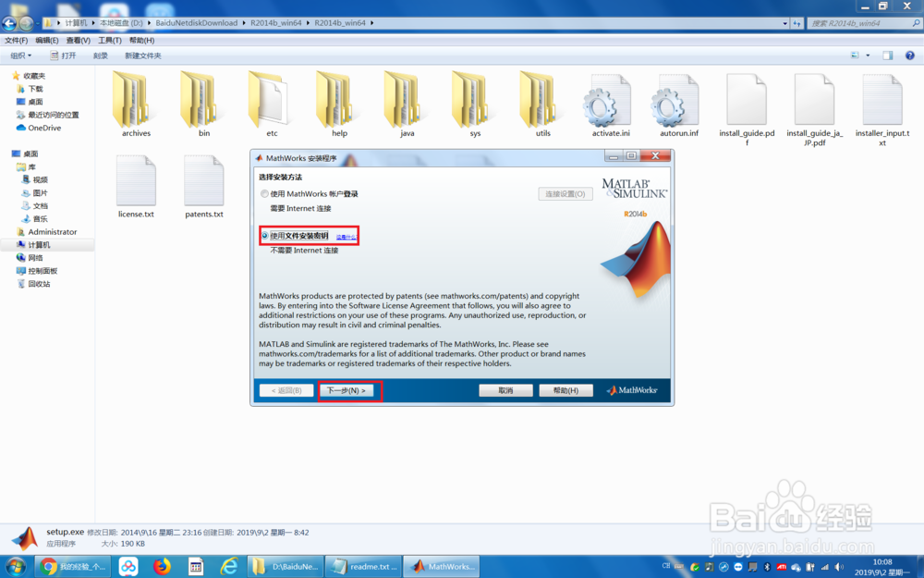Click BaiduNetdiskDownload in address bar
Image resolution: width=924 pixels, height=578 pixels.
[196, 23]
